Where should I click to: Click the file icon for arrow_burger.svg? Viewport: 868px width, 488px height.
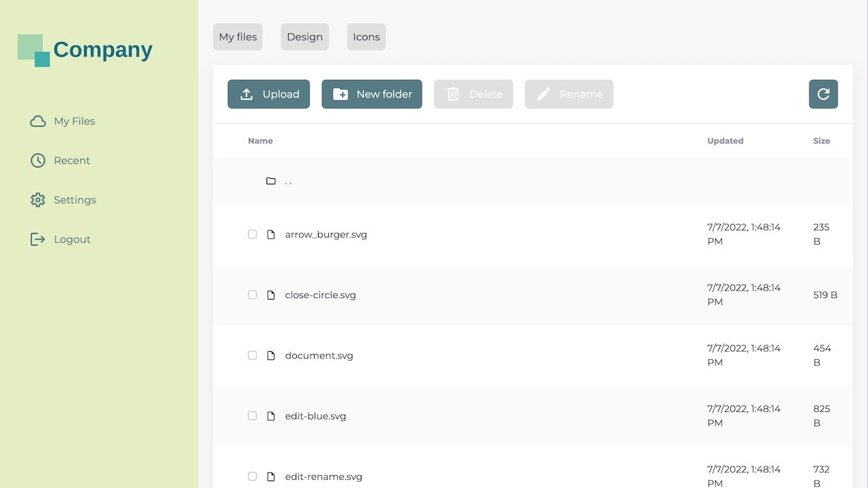[271, 235]
